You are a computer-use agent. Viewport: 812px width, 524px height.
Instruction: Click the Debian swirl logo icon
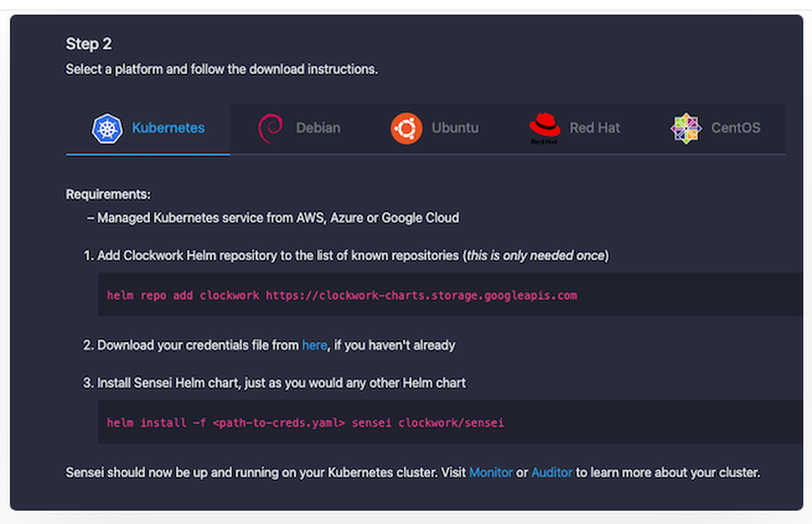pos(270,128)
